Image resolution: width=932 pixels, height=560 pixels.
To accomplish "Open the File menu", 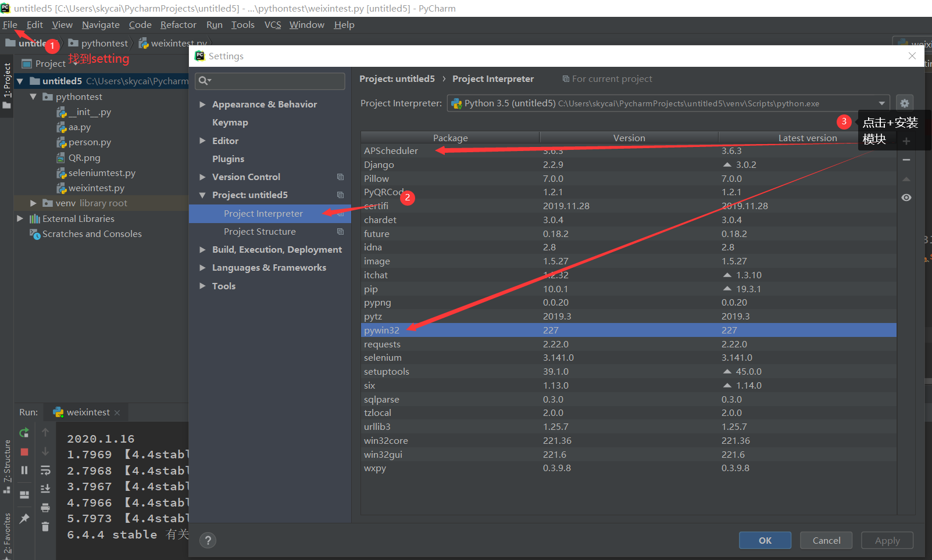I will click(x=10, y=24).
